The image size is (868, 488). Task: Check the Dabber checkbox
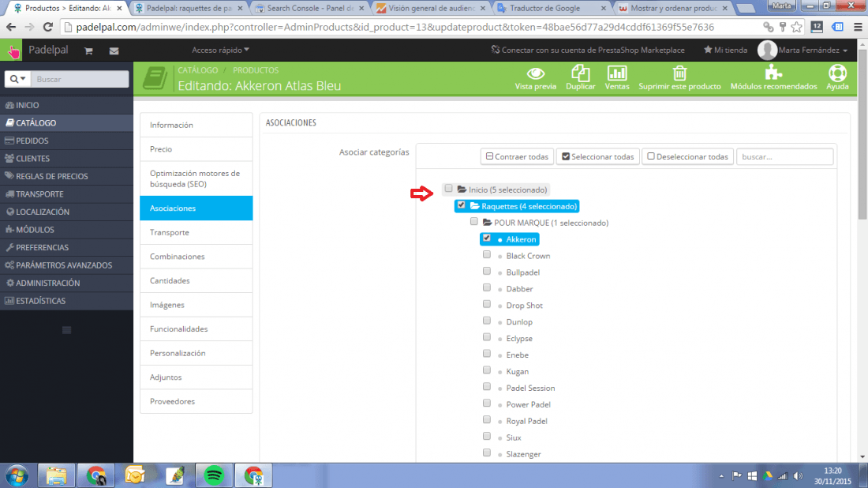click(x=487, y=288)
